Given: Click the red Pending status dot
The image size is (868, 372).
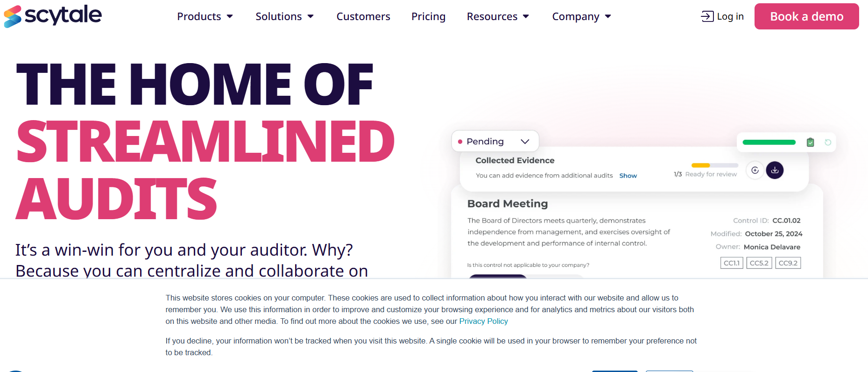Looking at the screenshot, I should point(460,142).
